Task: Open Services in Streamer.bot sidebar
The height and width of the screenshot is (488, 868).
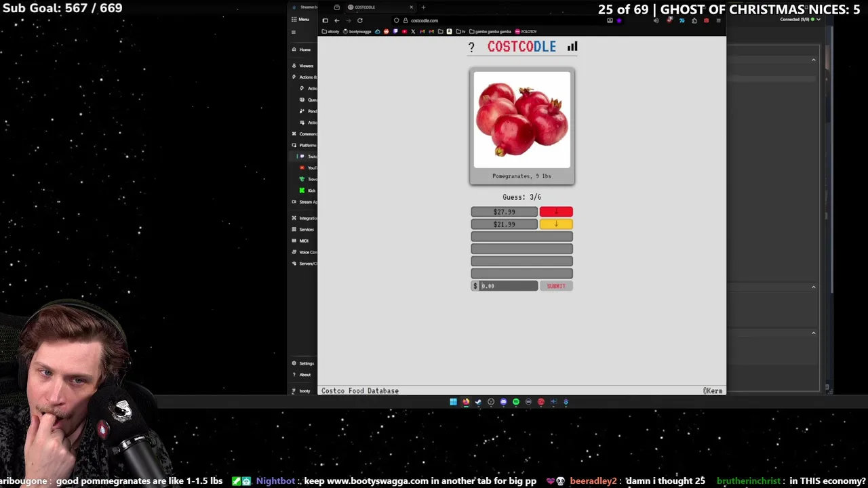Action: point(302,230)
